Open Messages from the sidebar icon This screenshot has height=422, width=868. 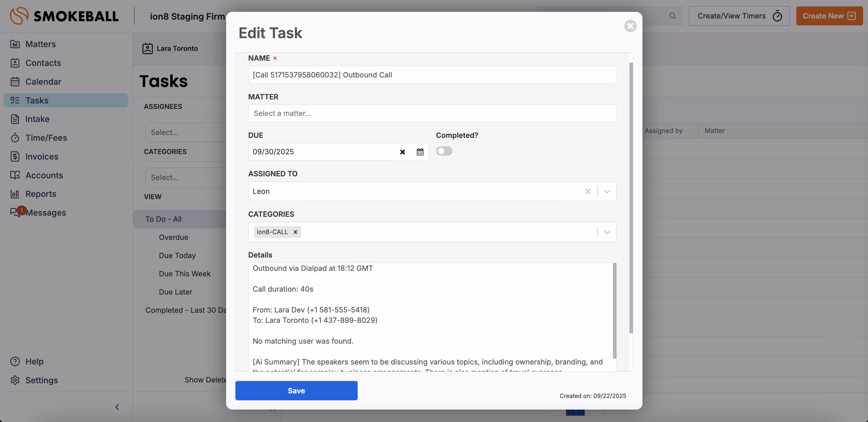coord(15,213)
